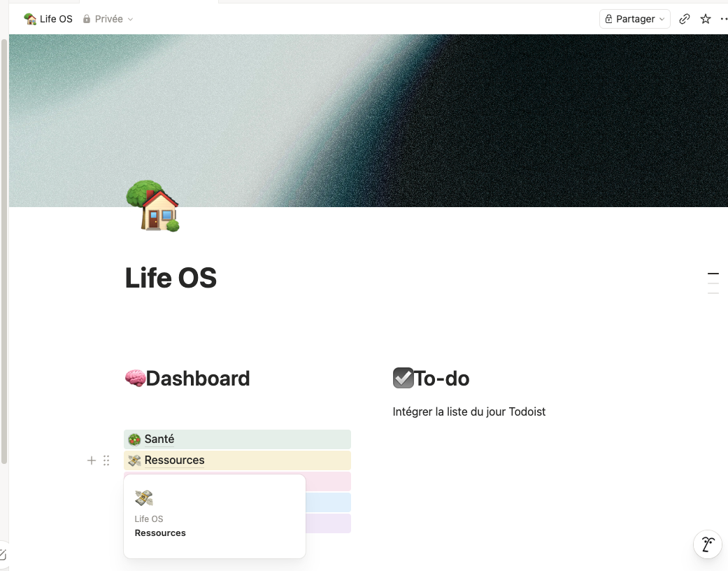Image resolution: width=728 pixels, height=571 pixels.
Task: Open the Notion AI assistant button
Action: pos(708,544)
